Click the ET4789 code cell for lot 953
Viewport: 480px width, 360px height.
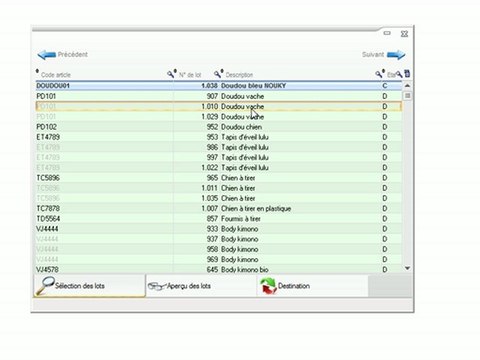tap(48, 137)
